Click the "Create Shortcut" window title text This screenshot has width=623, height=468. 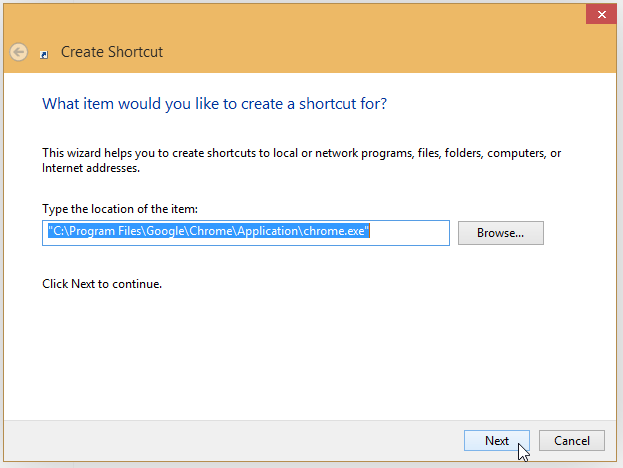112,52
